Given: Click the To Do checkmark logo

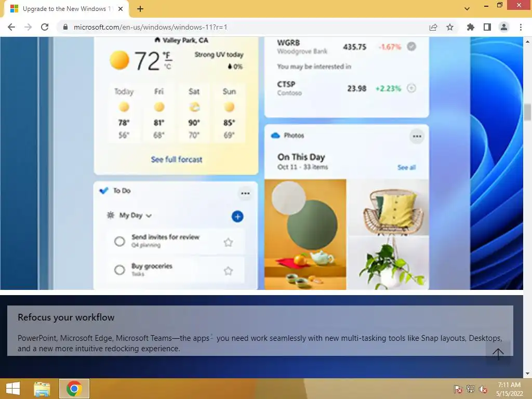Looking at the screenshot, I should pos(104,190).
